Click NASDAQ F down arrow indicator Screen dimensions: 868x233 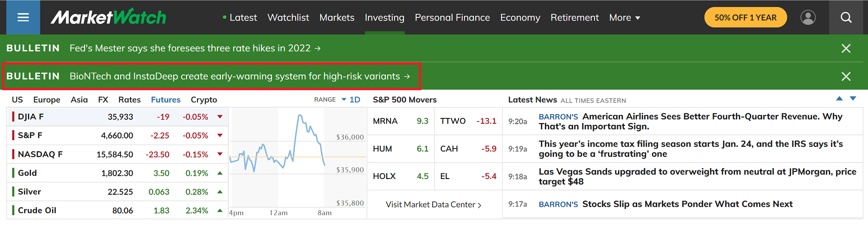pos(220,154)
